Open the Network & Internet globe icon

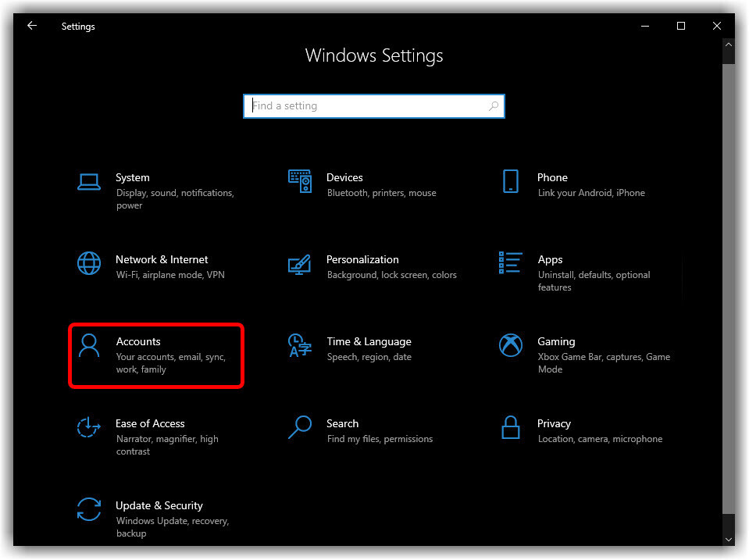point(89,263)
